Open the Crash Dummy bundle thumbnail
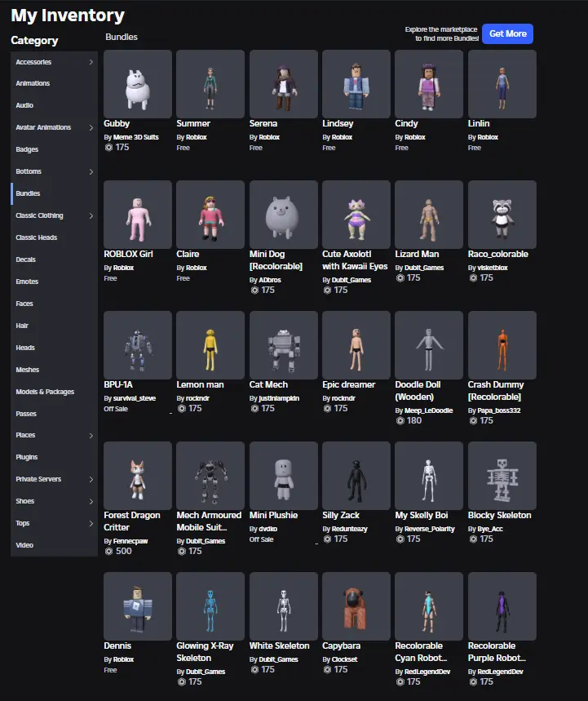The height and width of the screenshot is (701, 588). coord(502,345)
